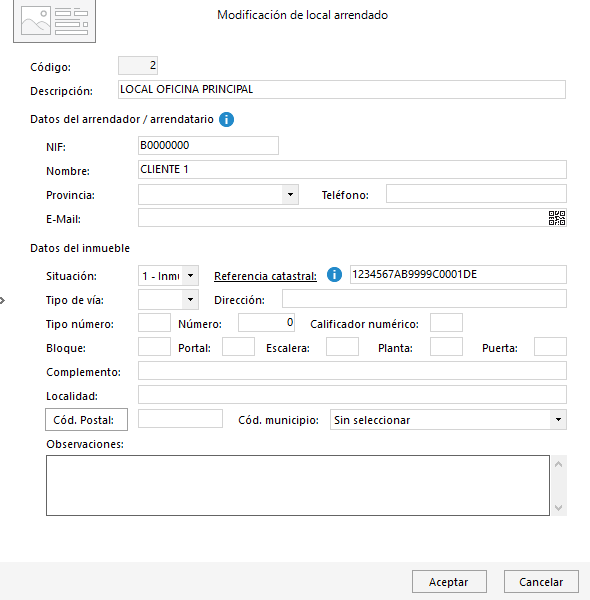The width and height of the screenshot is (590, 600).
Task: Open the Provincia dropdown
Action: [x=290, y=194]
